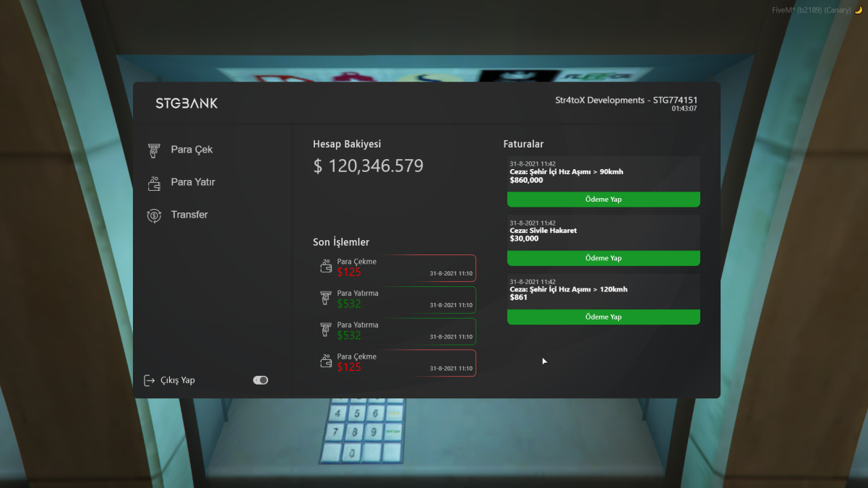The image size is (868, 488).
Task: Click the logout arrow icon beside Çıkış Yap
Action: (150, 380)
